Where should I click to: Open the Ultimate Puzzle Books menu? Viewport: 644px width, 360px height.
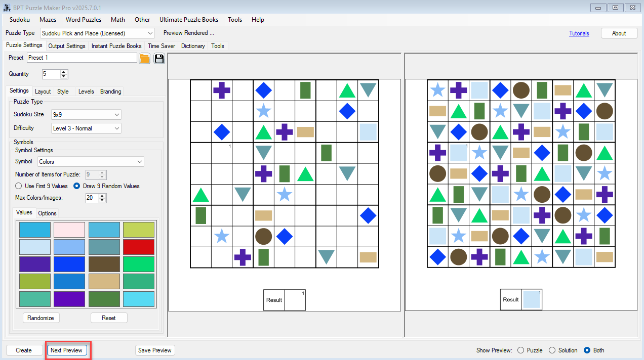[189, 20]
